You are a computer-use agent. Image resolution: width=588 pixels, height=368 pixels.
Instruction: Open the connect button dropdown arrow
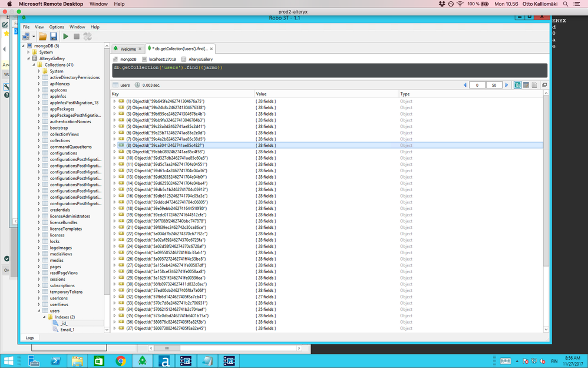coord(34,37)
